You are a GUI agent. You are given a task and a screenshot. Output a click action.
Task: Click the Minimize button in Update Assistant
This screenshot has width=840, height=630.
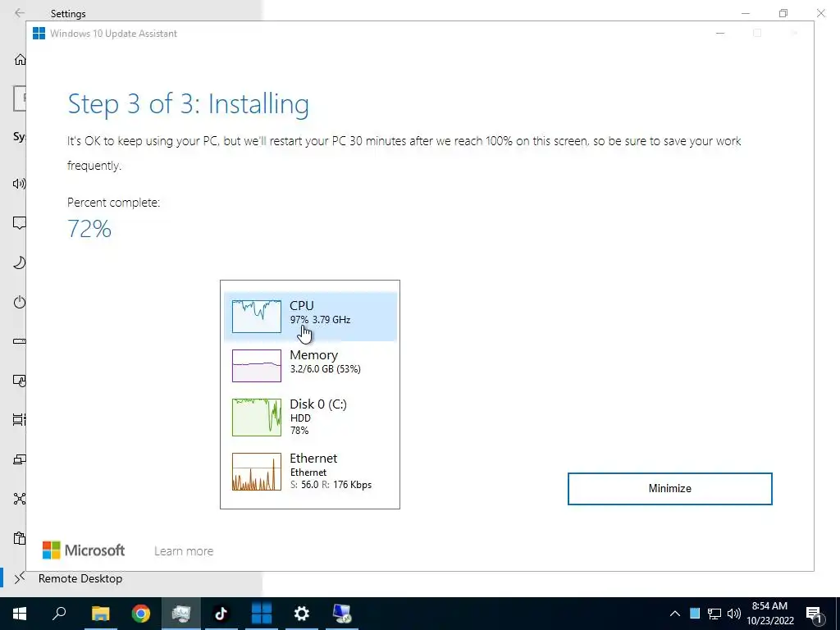point(669,489)
